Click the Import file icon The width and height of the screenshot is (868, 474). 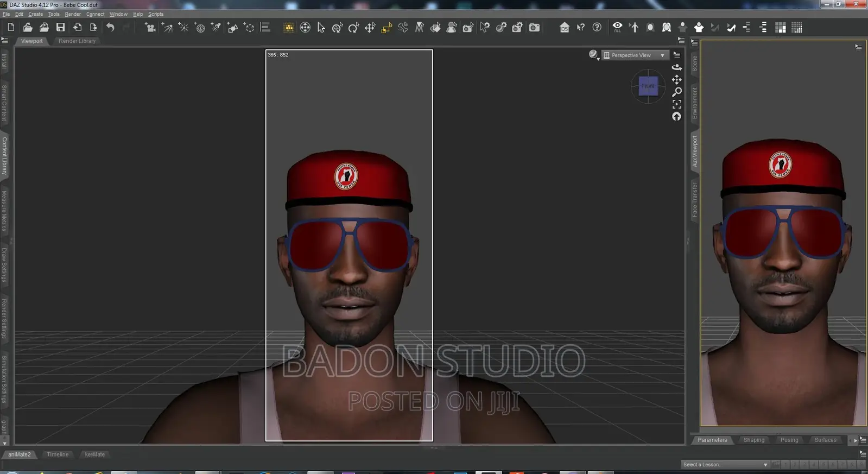pos(77,27)
